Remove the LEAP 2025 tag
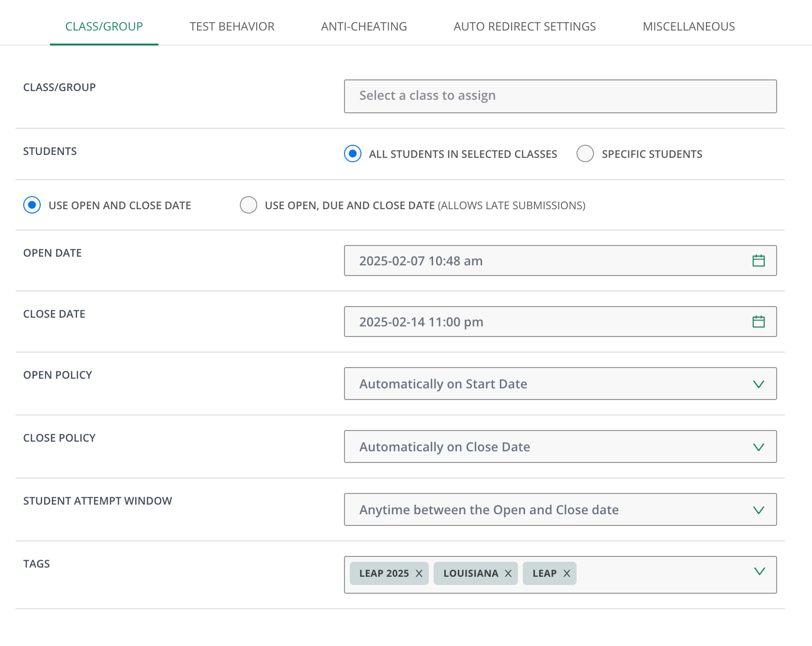 (x=419, y=573)
